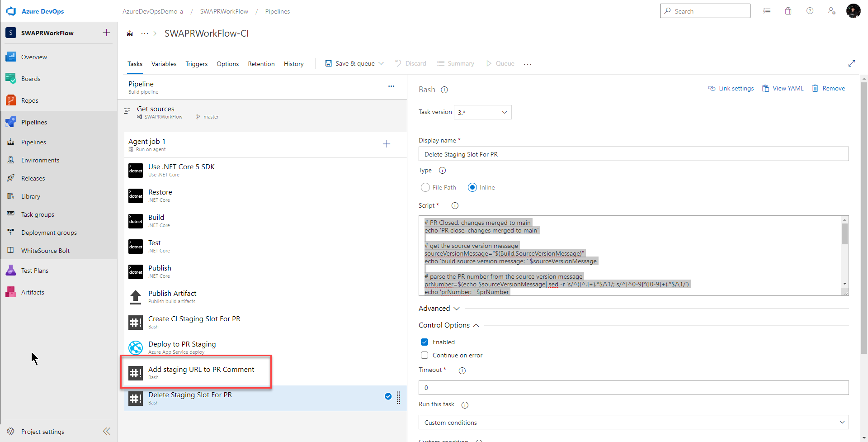
Task: Switch to the History tab
Action: (x=294, y=64)
